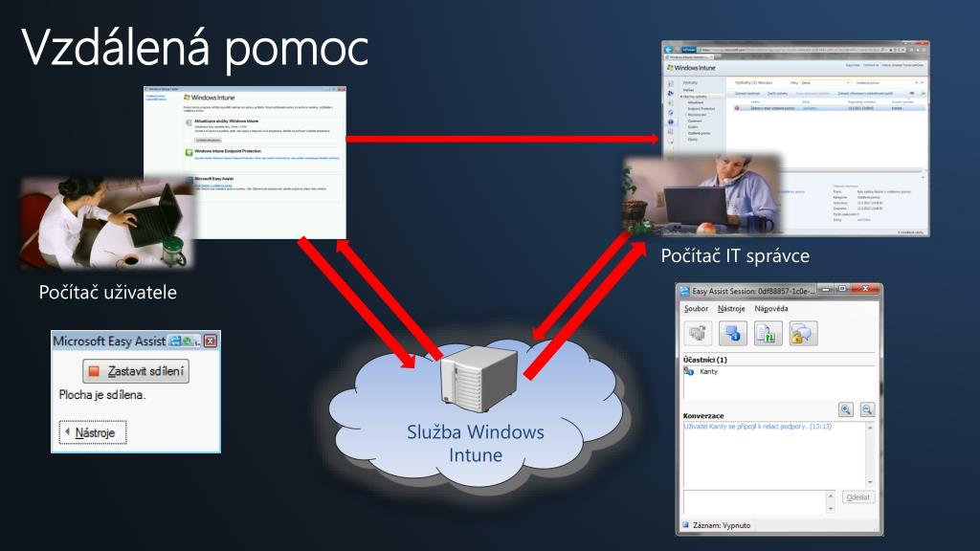Click the green icon in Microsoft Easy Assist title bar
Screen dimensions: 980x551
coord(187,342)
